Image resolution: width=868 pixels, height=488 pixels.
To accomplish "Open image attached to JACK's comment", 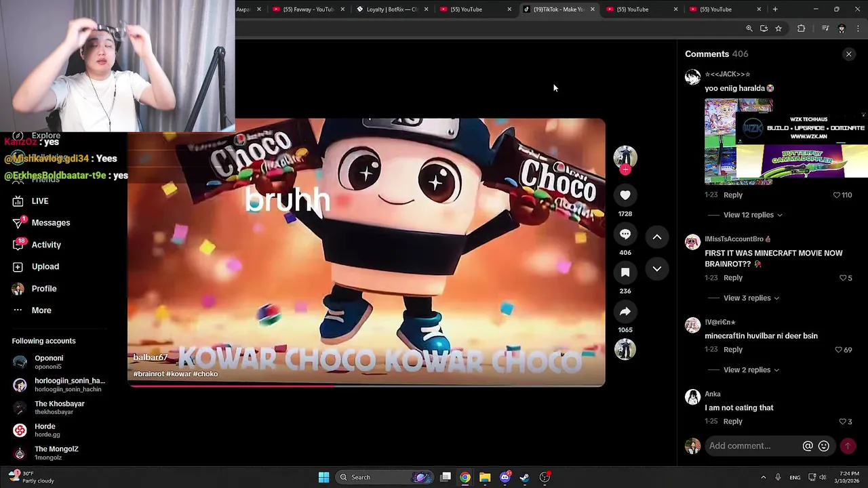I will [738, 142].
